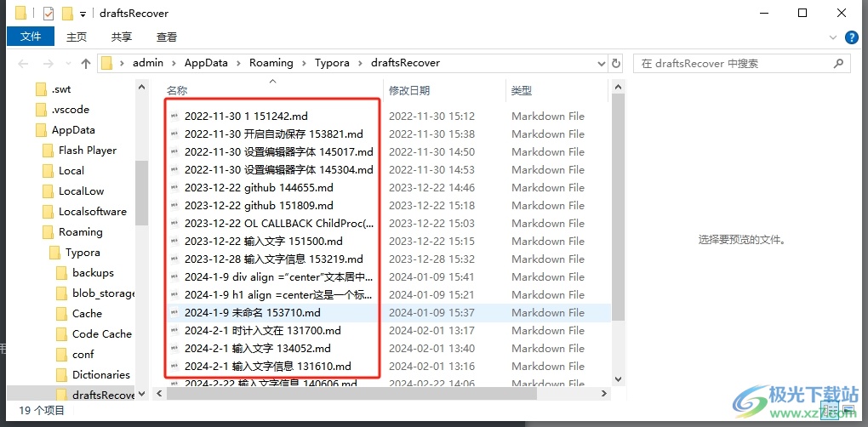Viewport: 868px width, 427px height.
Task: Select file 2024-2-1 输入文字信息 131610.md
Action: [x=268, y=366]
